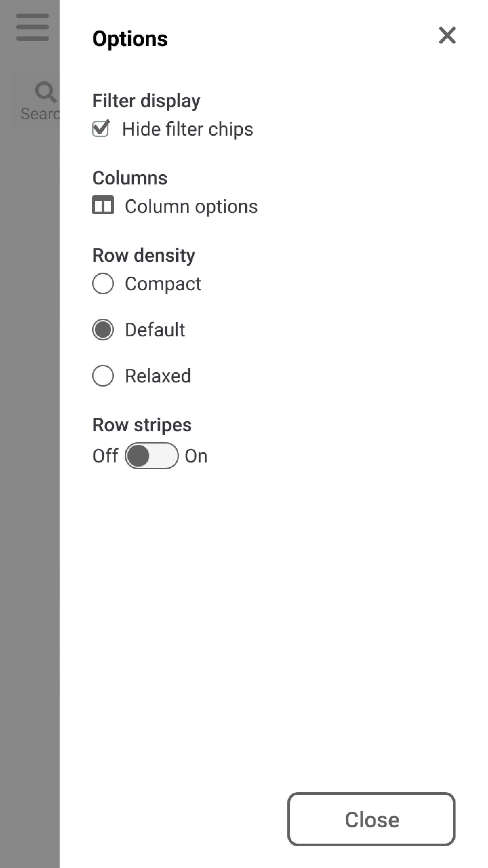The width and height of the screenshot is (488, 868).
Task: Click the Relaxed label text
Action: point(158,376)
